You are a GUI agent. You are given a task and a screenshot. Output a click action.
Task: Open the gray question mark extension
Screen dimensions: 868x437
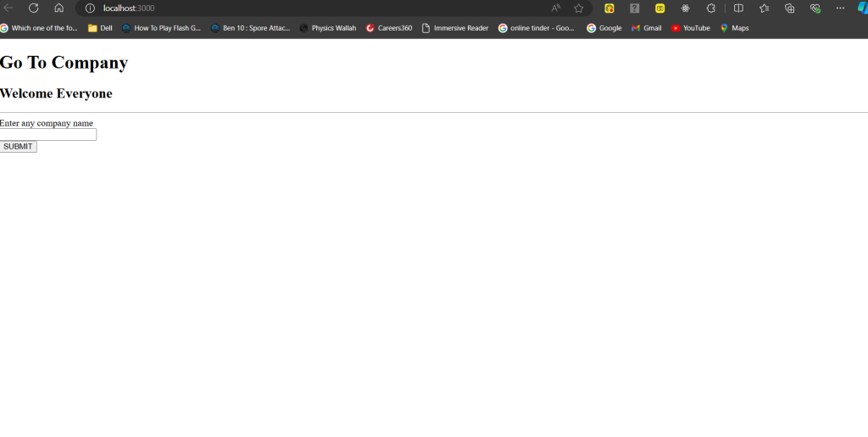tap(634, 8)
